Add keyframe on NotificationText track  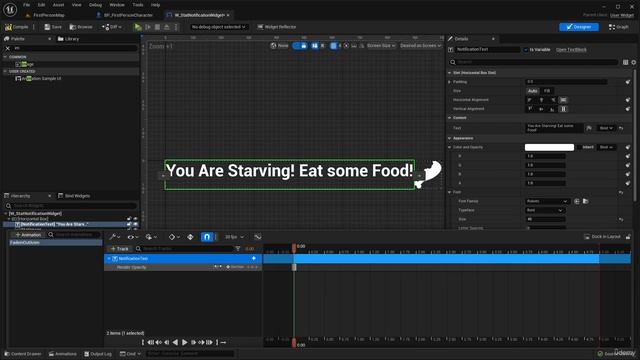253,258
